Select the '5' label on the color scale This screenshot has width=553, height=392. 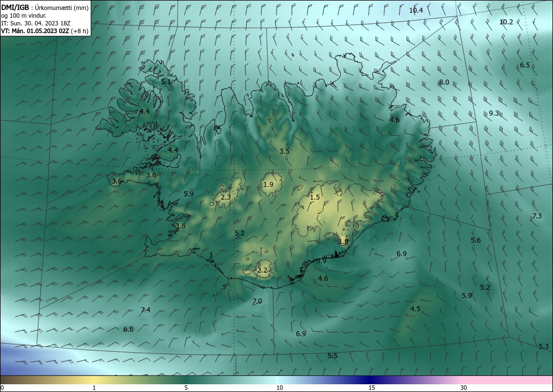(186, 388)
